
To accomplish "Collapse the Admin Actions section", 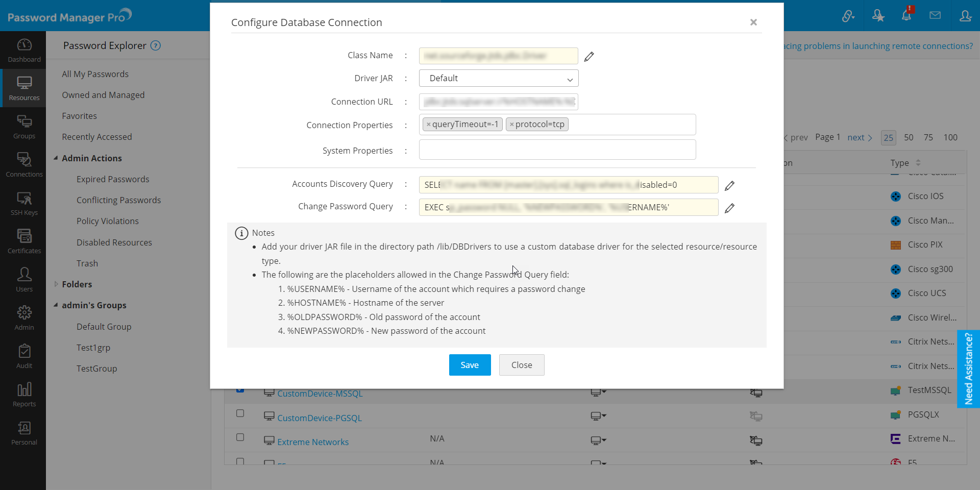I will click(56, 158).
